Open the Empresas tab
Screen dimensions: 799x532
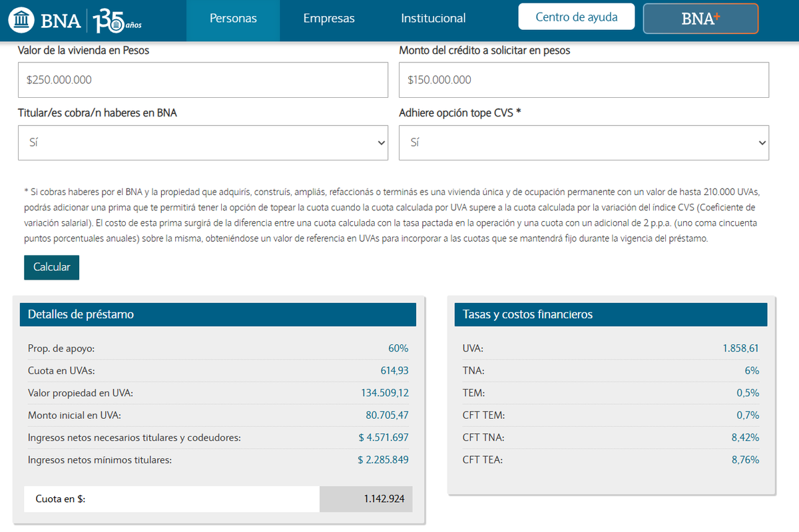pyautogui.click(x=329, y=19)
